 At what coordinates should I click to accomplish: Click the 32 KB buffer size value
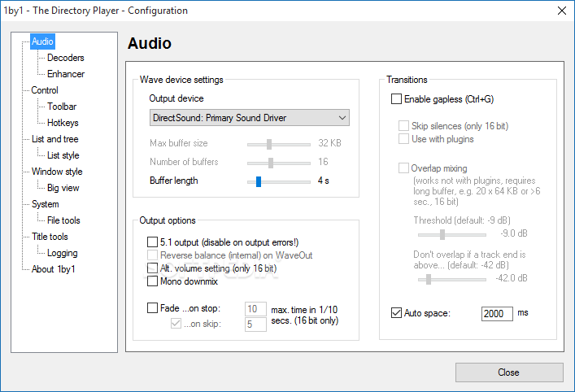click(x=329, y=143)
